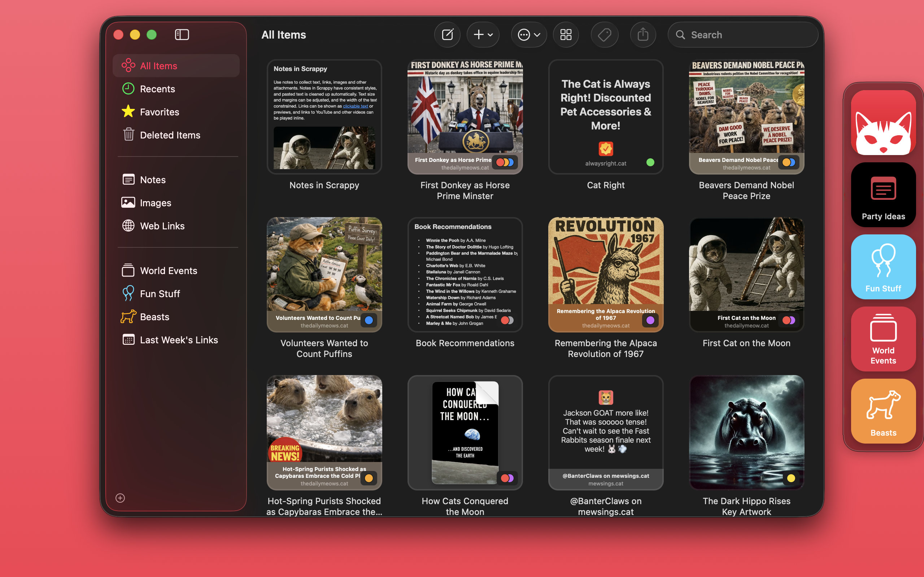Click green tag dot on Cat Right card
Viewport: 924px width, 577px height.
point(650,163)
